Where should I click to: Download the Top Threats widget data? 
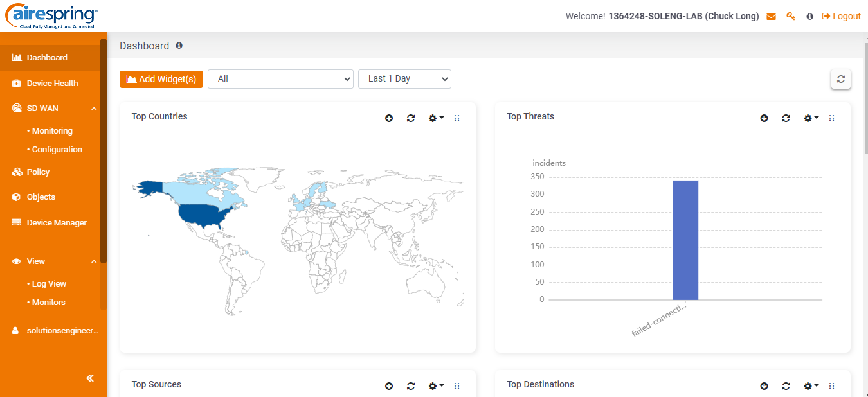[x=764, y=118]
